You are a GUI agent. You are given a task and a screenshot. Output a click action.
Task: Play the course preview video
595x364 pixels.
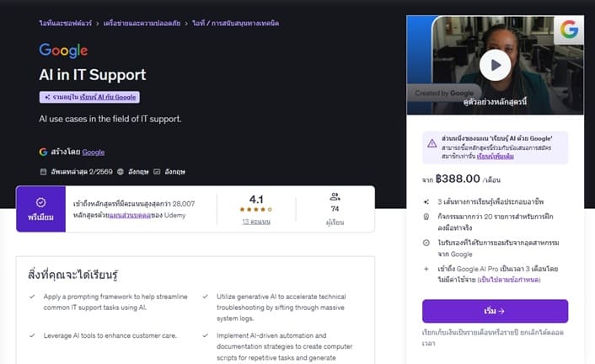(x=496, y=65)
